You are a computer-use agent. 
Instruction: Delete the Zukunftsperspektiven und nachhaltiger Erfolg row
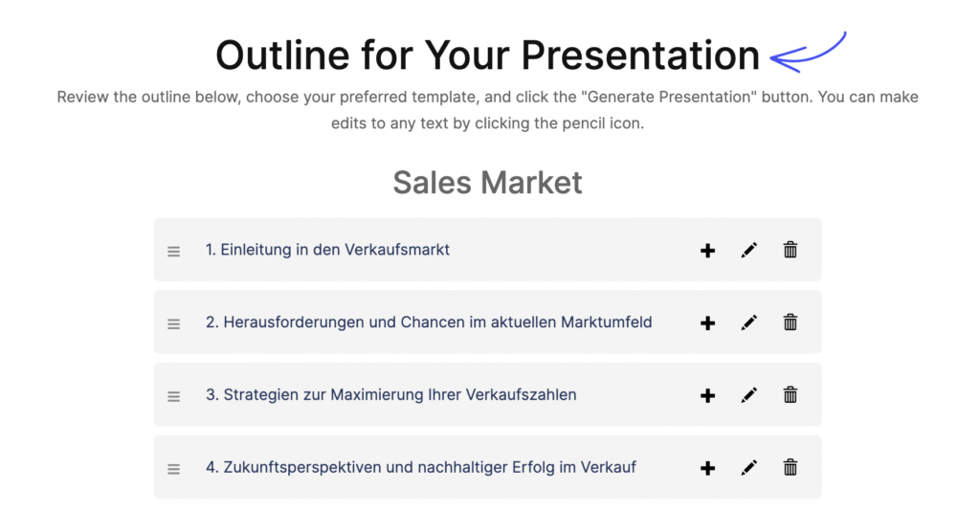pyautogui.click(x=790, y=467)
